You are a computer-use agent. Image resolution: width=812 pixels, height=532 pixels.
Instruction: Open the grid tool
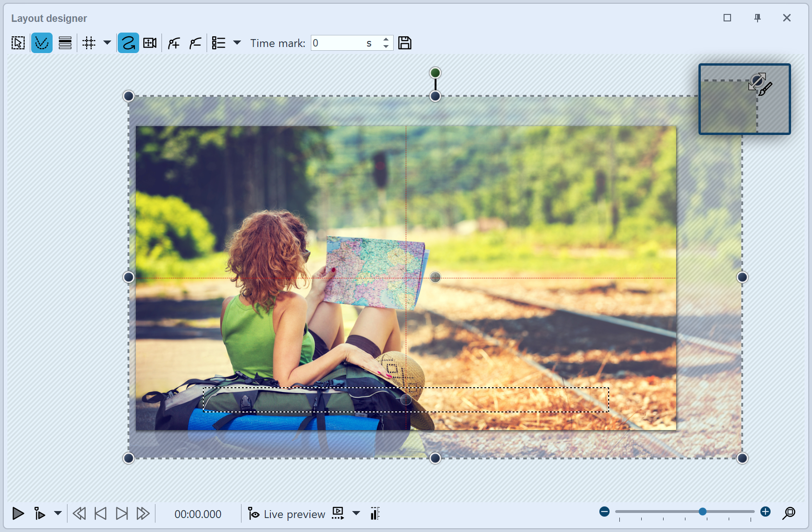click(x=88, y=43)
